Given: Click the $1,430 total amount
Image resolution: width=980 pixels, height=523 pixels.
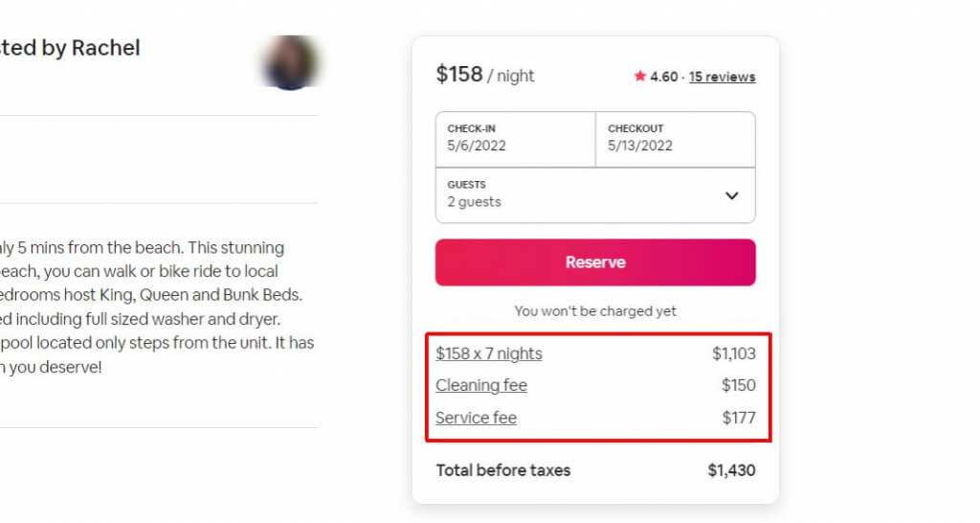Looking at the screenshot, I should pyautogui.click(x=731, y=470).
